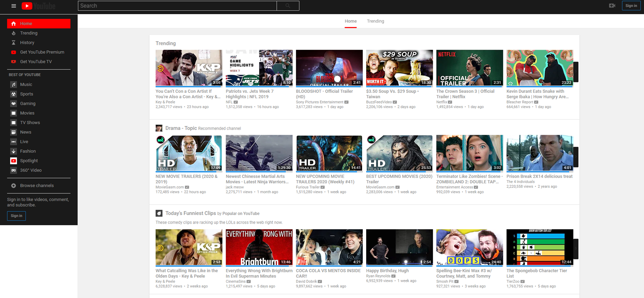Play the What Catcalling Was Like thumbnail

tap(189, 247)
